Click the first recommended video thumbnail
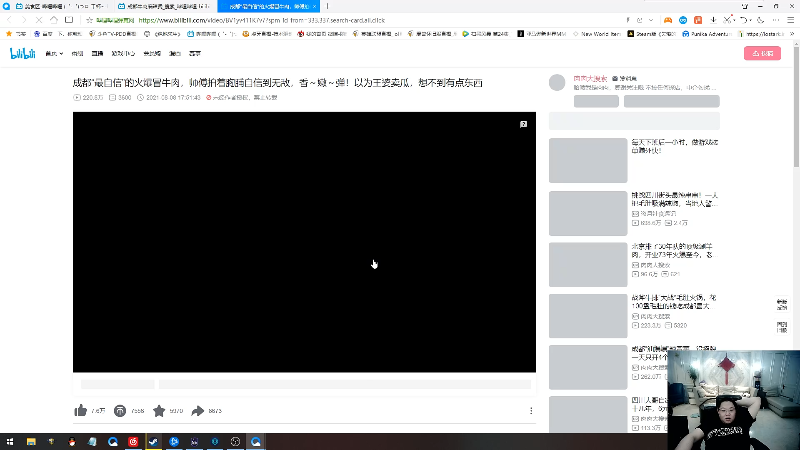800x450 pixels. [588, 160]
